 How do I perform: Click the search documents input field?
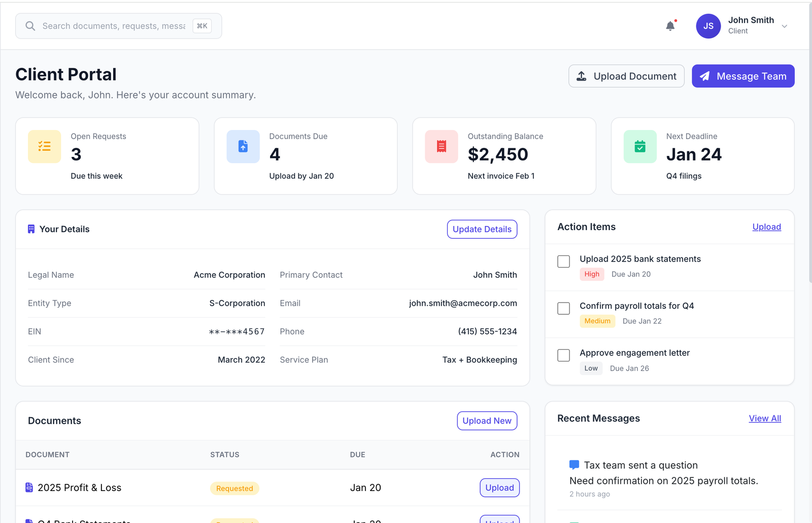(x=112, y=26)
